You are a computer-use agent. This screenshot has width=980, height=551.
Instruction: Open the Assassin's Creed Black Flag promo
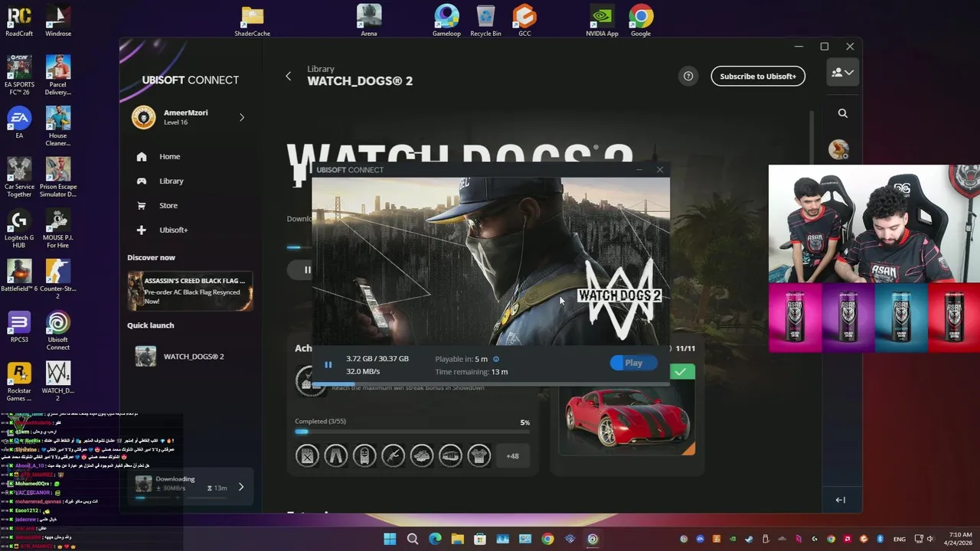(x=190, y=291)
